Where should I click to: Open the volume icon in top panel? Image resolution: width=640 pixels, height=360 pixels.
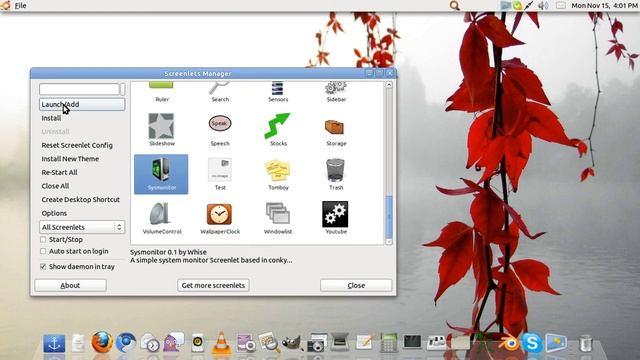(x=543, y=5)
